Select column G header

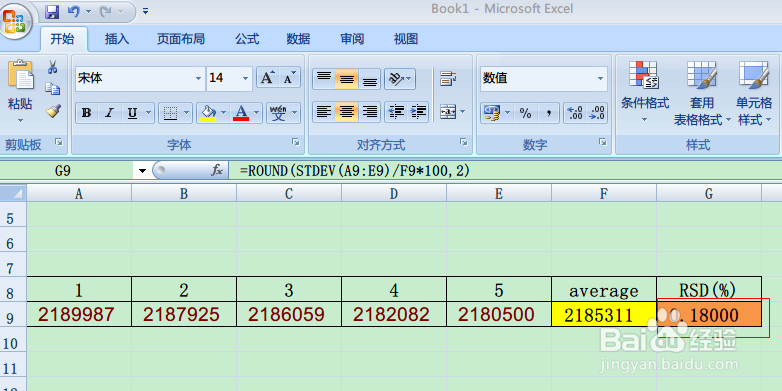709,194
